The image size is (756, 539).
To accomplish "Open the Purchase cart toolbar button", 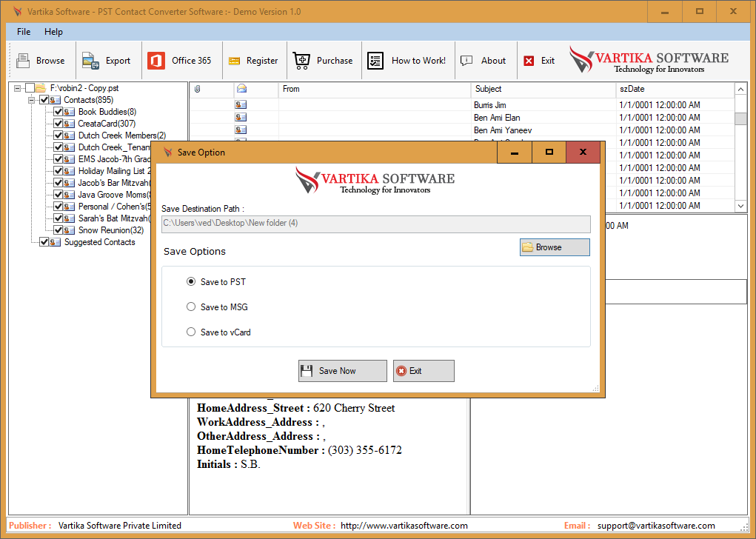I will click(323, 61).
